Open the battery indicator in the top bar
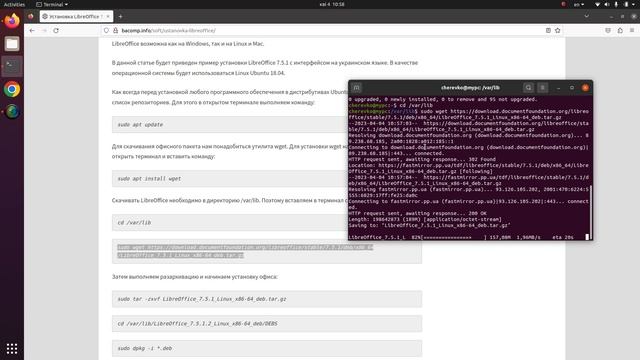 [626, 4]
